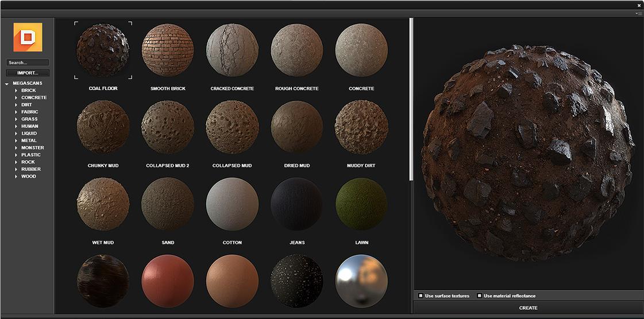Click the orange Quixel logo icon
644x319 pixels.
(x=28, y=37)
